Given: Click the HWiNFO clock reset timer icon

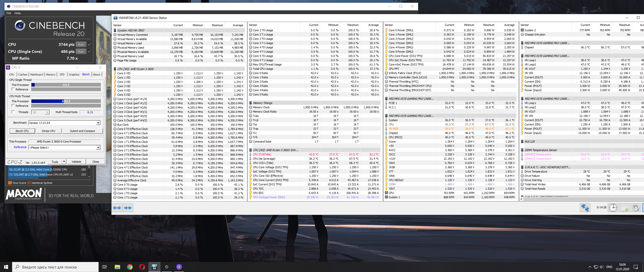Looking at the screenshot, I should (613, 208).
